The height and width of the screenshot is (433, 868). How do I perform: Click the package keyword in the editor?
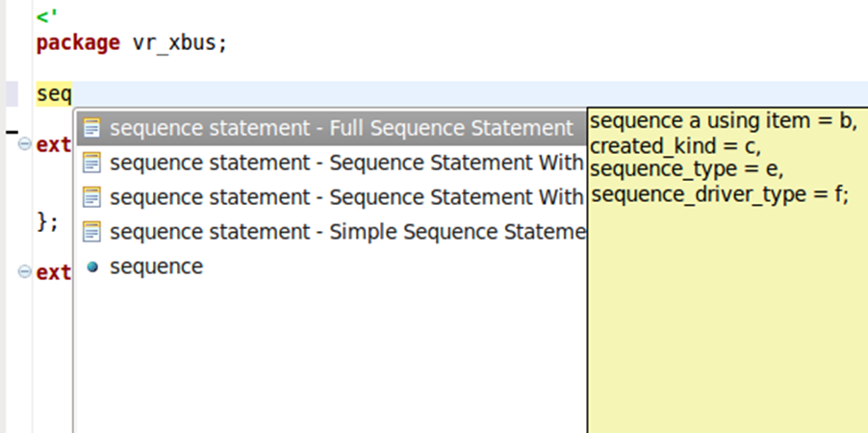pyautogui.click(x=78, y=43)
